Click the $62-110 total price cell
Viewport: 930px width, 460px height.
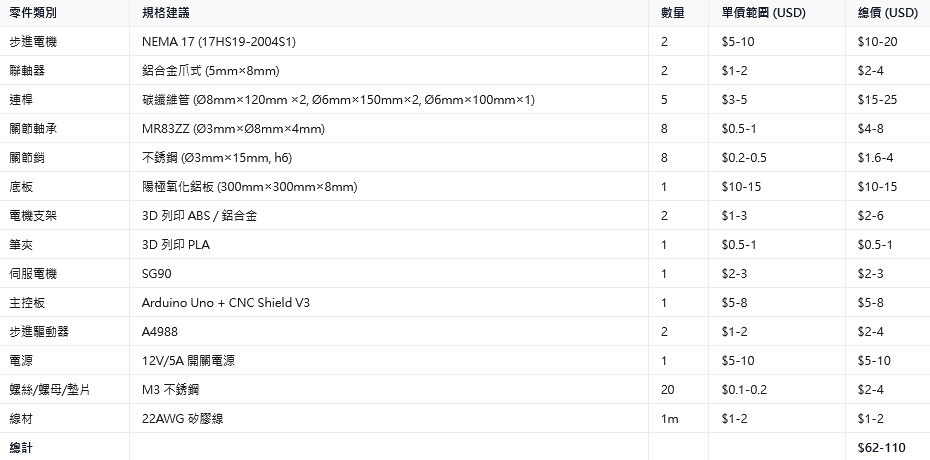881,448
